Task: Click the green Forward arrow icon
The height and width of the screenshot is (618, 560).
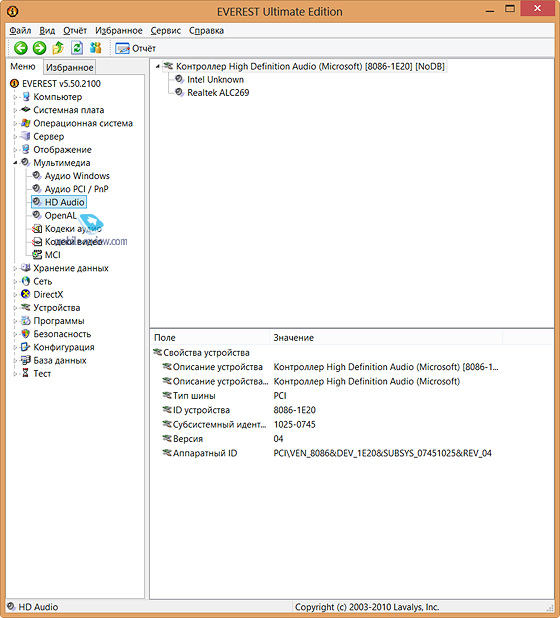Action: tap(39, 48)
